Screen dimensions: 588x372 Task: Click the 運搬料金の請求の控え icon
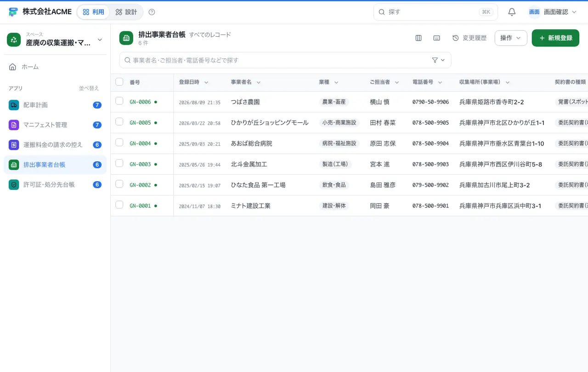14,145
